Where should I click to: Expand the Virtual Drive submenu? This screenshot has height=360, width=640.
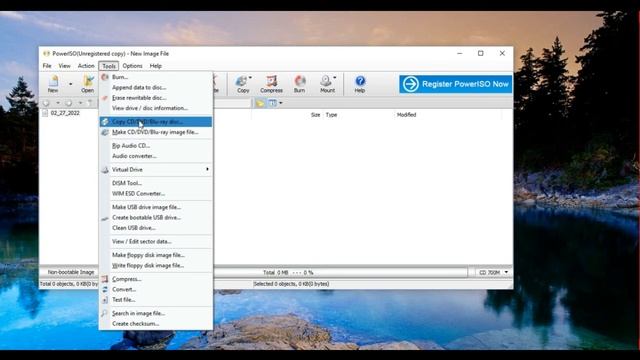(156, 169)
